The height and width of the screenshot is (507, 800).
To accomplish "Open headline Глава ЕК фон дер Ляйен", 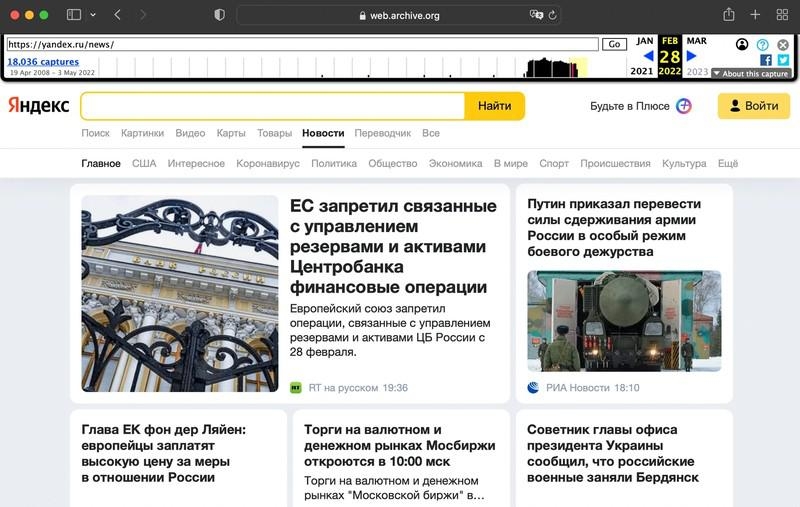I will (164, 453).
